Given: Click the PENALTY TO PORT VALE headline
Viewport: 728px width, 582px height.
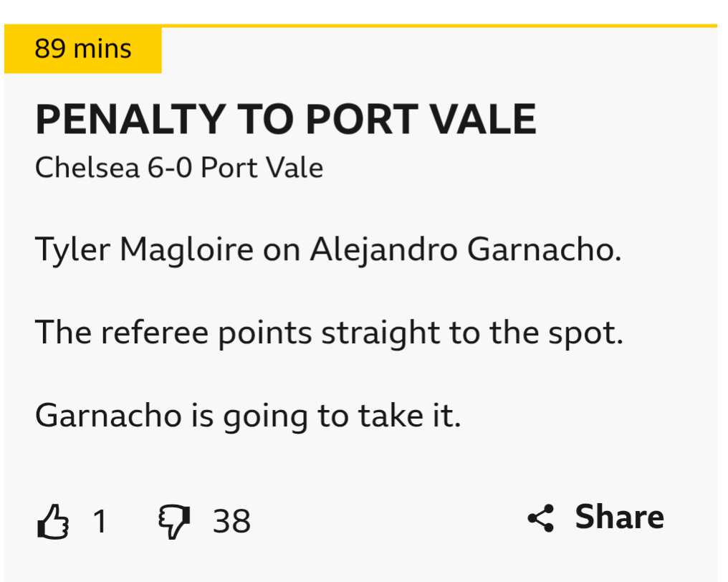Looking at the screenshot, I should 285,120.
